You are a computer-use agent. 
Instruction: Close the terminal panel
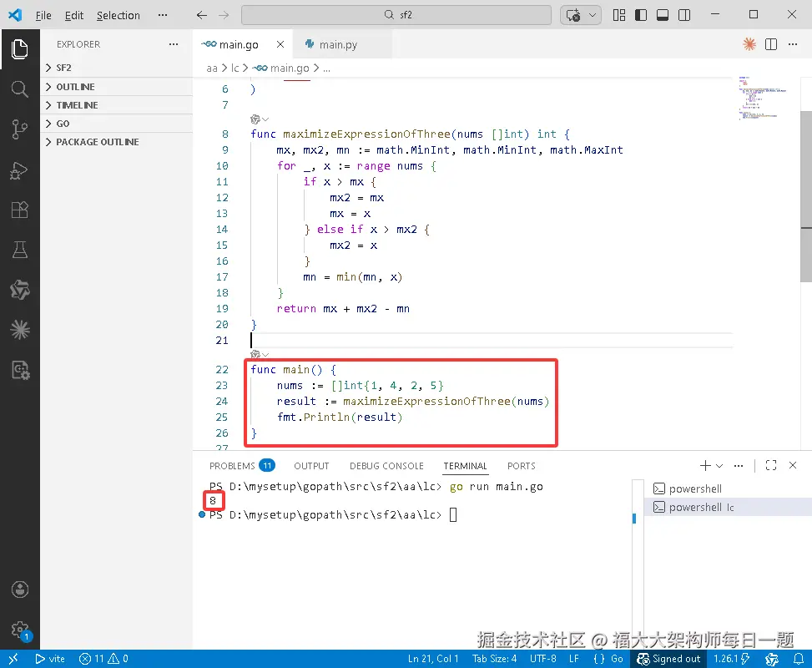pos(793,465)
